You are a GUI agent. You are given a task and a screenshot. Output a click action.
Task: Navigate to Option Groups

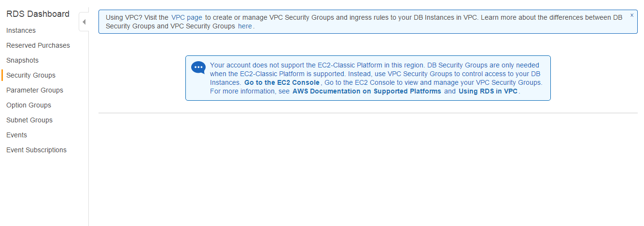tap(28, 105)
